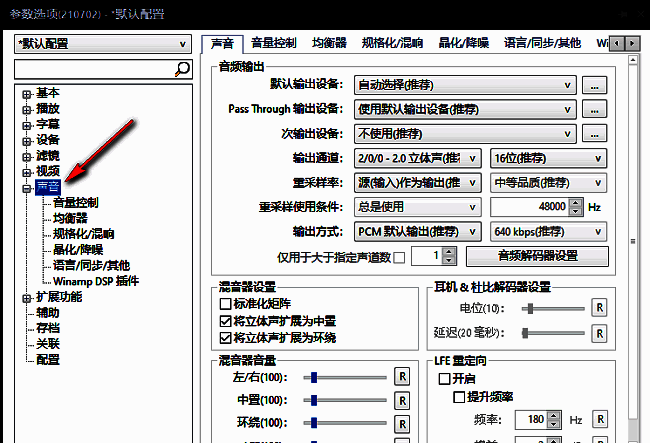650x443 pixels.
Task: Click the '...' button beside 次输出设备
Action: pos(595,133)
